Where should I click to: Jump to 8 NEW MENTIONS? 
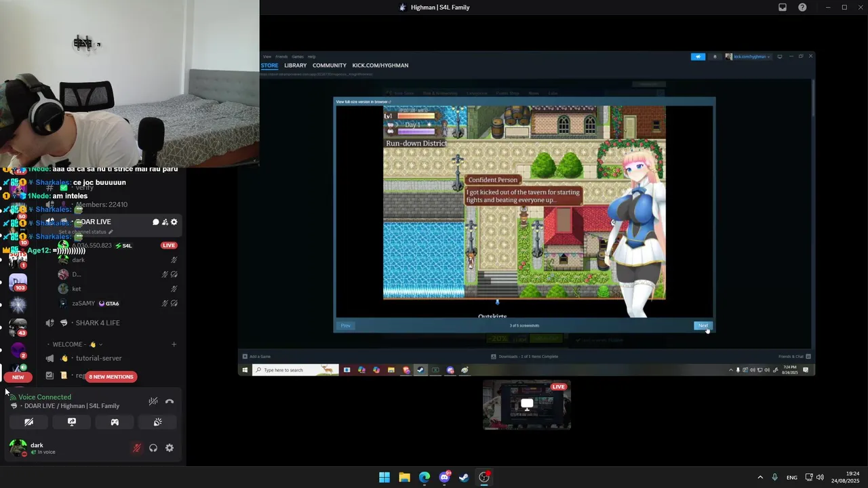click(111, 377)
